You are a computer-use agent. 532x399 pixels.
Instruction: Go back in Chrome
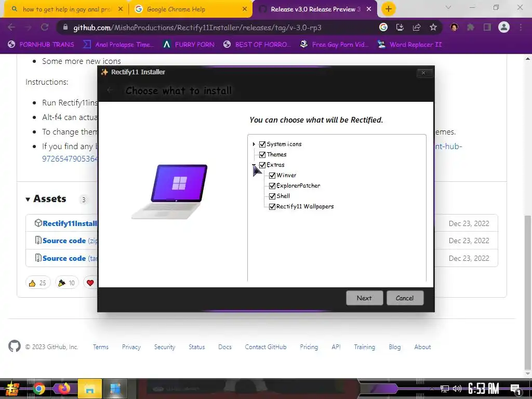point(11,27)
